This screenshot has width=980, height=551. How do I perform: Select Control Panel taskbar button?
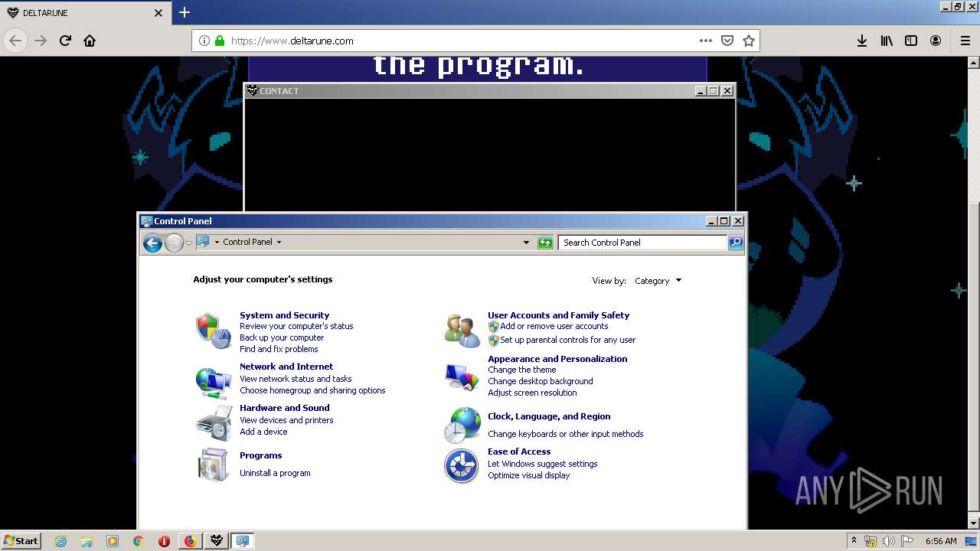click(243, 541)
